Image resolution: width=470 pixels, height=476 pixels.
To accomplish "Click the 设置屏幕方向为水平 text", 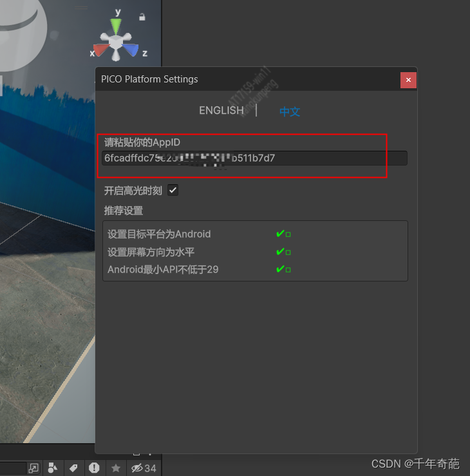I will click(151, 252).
